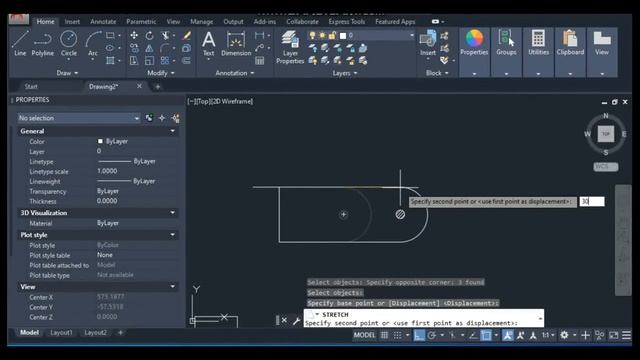This screenshot has width=640, height=360.
Task: Collapse the General properties section
Action: (x=173, y=131)
